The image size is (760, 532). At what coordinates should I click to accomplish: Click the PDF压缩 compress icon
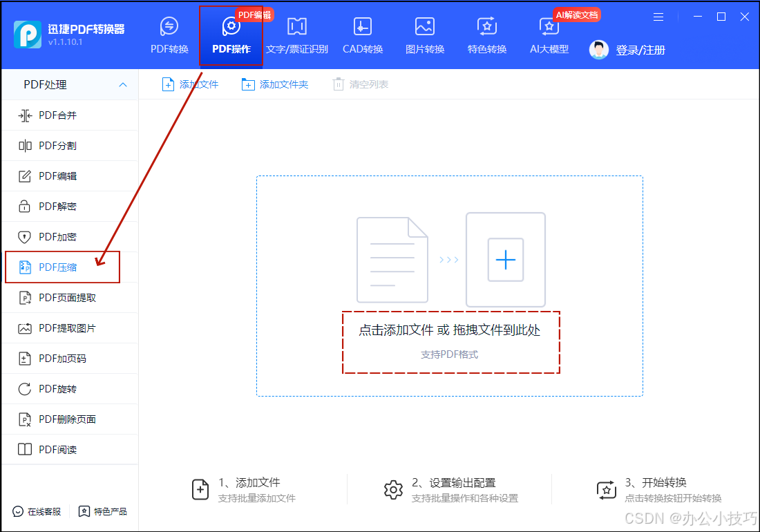click(25, 267)
